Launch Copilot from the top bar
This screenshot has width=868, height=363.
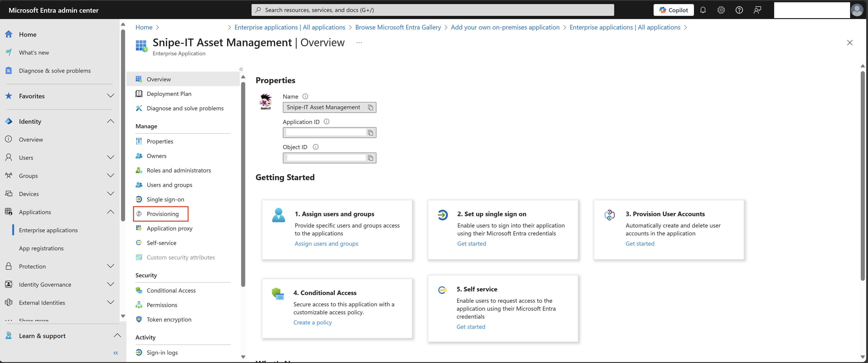click(673, 10)
